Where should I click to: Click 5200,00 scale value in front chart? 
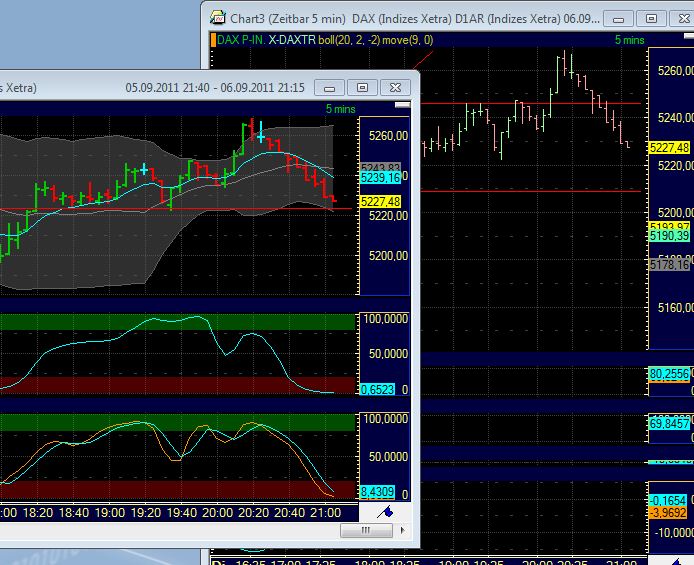point(388,256)
